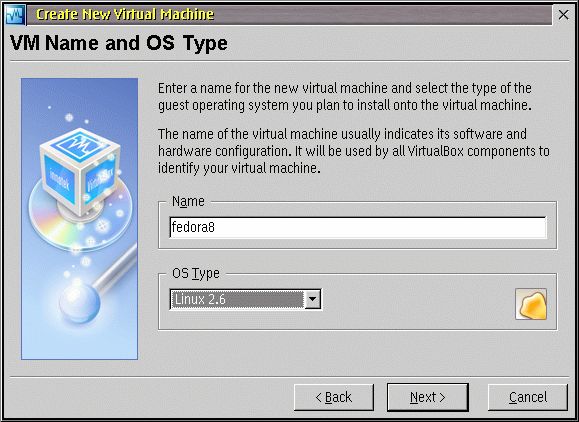Click the VM Name and OS Type heading
This screenshot has height=422, width=579.
click(x=119, y=43)
